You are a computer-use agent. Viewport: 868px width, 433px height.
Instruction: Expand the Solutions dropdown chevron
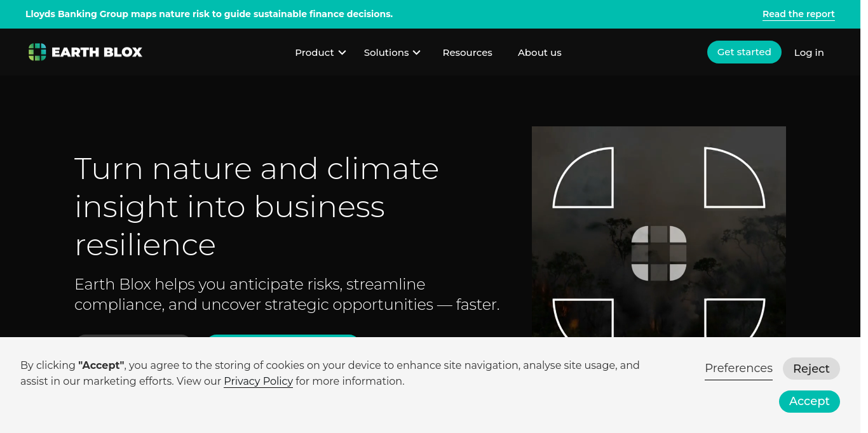(x=417, y=53)
